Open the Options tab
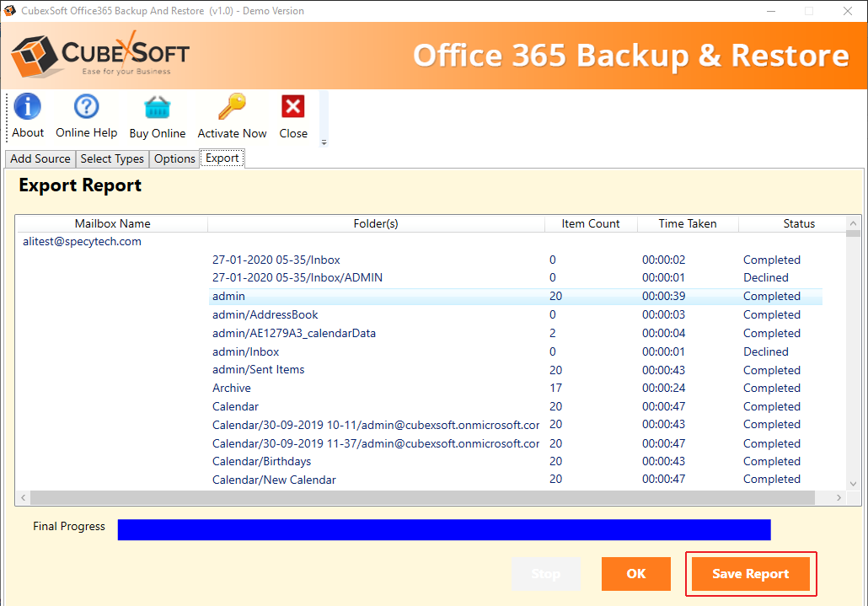The height and width of the screenshot is (606, 868). [174, 158]
